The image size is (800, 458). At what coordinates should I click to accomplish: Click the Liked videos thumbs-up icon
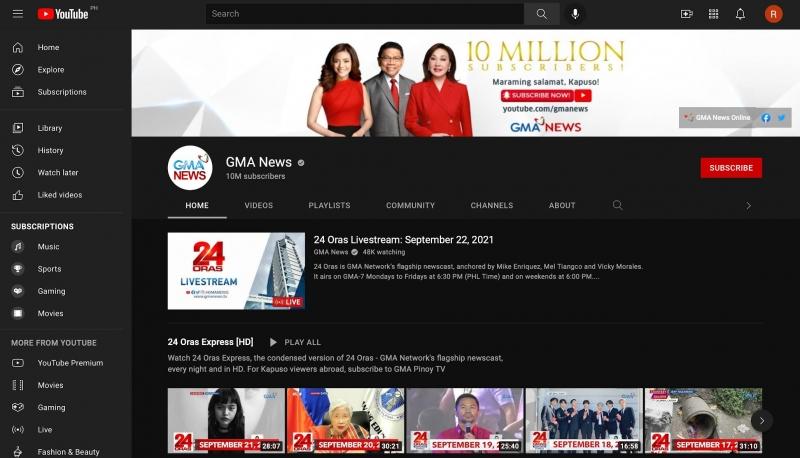18,195
